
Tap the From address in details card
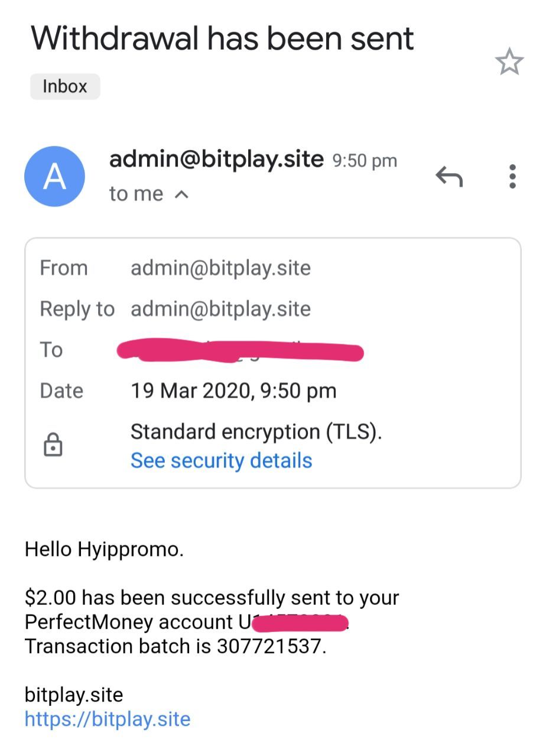(x=220, y=268)
